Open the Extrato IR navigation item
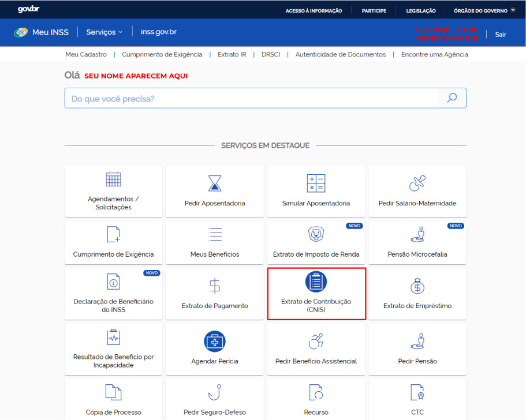The image size is (526, 420). [232, 54]
